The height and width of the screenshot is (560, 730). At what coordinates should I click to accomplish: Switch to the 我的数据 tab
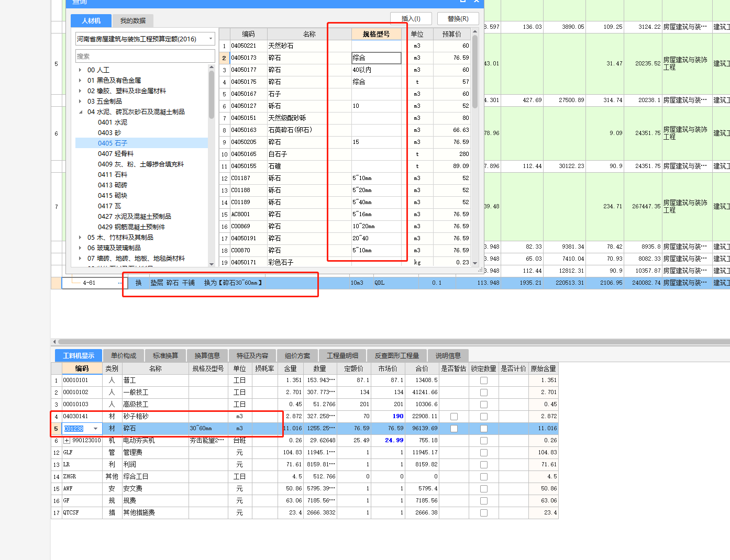pos(132,21)
